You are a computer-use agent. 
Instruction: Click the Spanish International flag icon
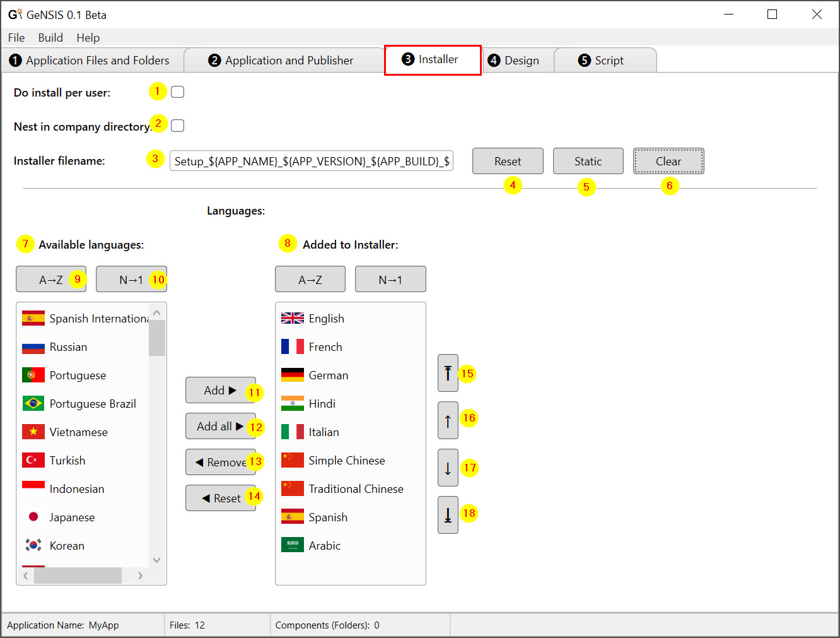pyautogui.click(x=33, y=318)
